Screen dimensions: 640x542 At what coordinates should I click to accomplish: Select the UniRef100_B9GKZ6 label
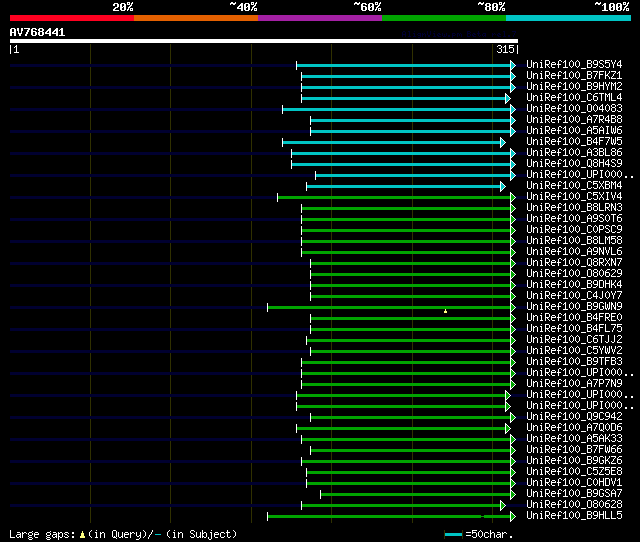(x=574, y=461)
